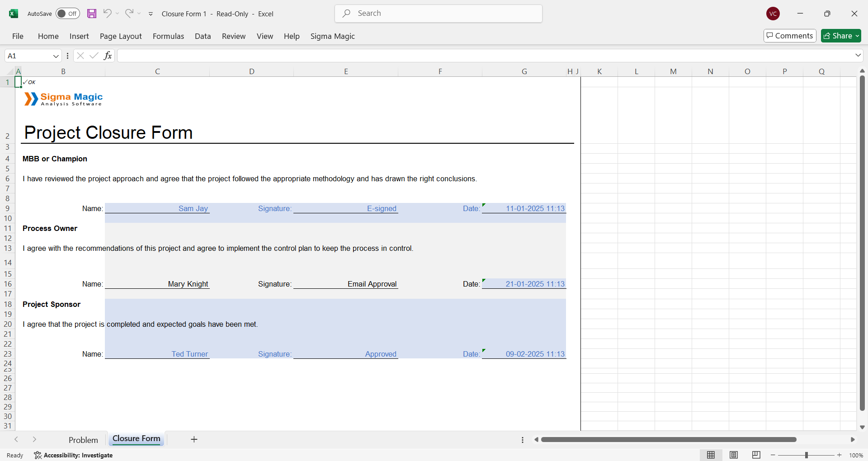This screenshot has width=868, height=461.
Task: Click the zoom in plus button
Action: [840, 455]
